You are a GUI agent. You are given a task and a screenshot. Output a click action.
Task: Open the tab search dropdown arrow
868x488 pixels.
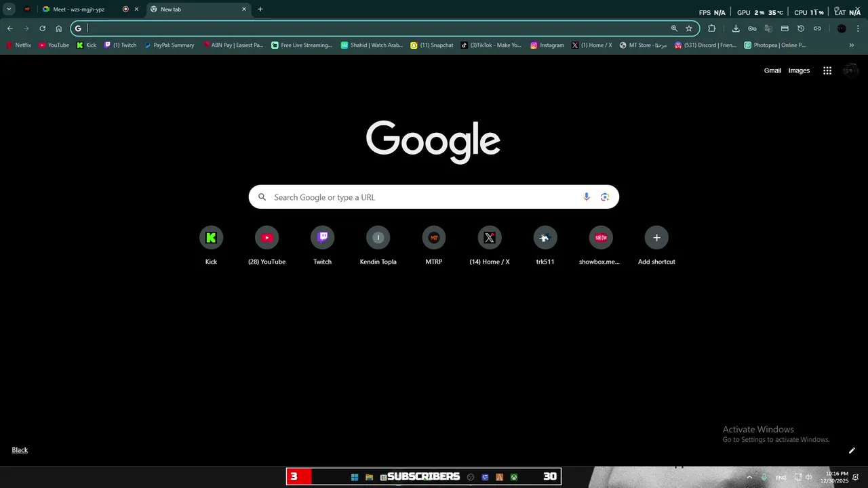click(9, 9)
